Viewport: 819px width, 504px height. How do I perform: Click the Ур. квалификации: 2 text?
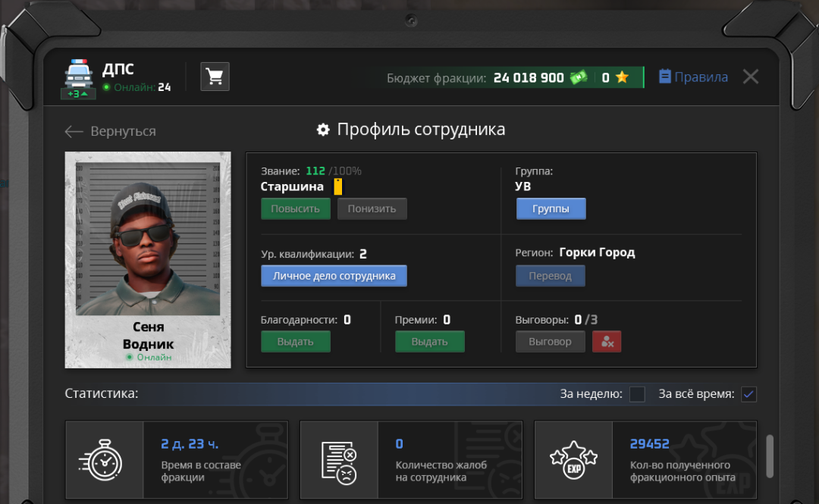pyautogui.click(x=314, y=255)
